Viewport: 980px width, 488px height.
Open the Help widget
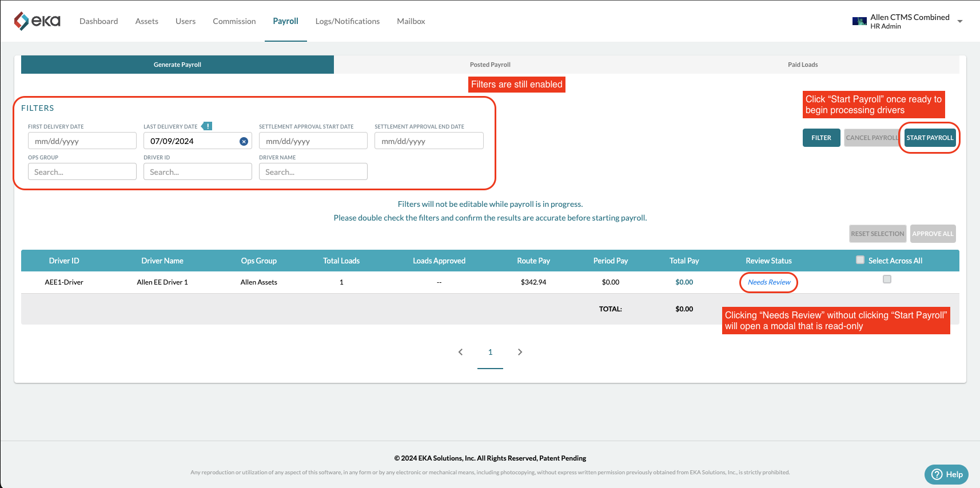(x=946, y=474)
